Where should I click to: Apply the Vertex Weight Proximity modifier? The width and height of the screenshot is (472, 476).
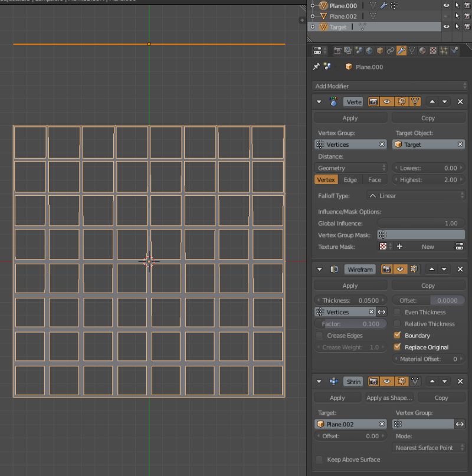pyautogui.click(x=350, y=118)
